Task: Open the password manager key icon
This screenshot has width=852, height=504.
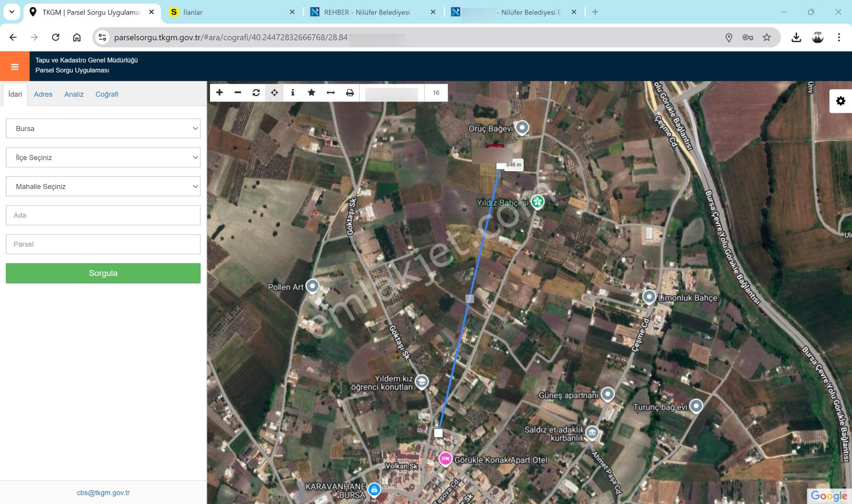Action: (x=748, y=37)
